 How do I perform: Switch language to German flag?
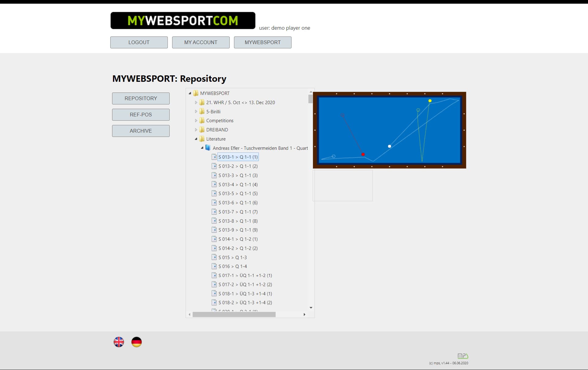pyautogui.click(x=137, y=342)
